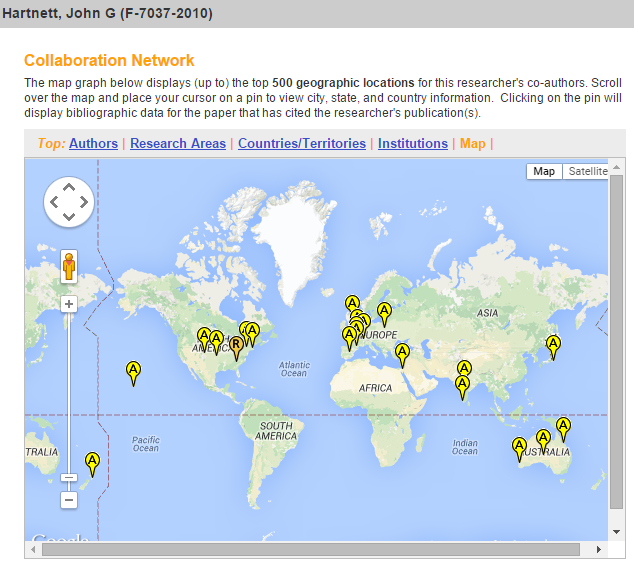Click the zoom in plus button
Screen dimensions: 634x565
coord(69,304)
